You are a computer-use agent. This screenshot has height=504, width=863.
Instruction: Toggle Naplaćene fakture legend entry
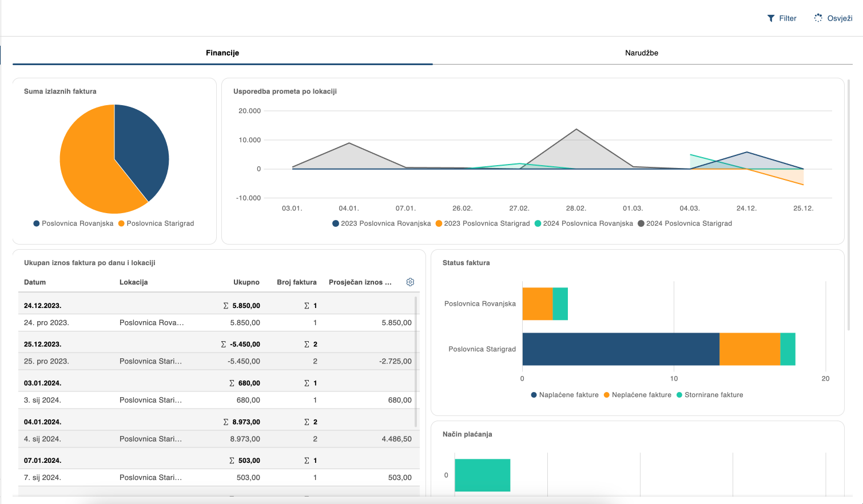564,395
